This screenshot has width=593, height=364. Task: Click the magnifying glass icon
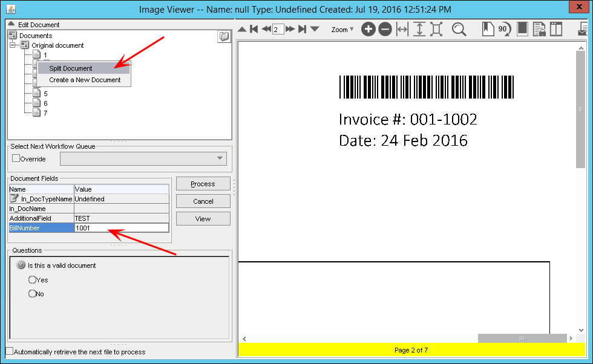pos(459,30)
